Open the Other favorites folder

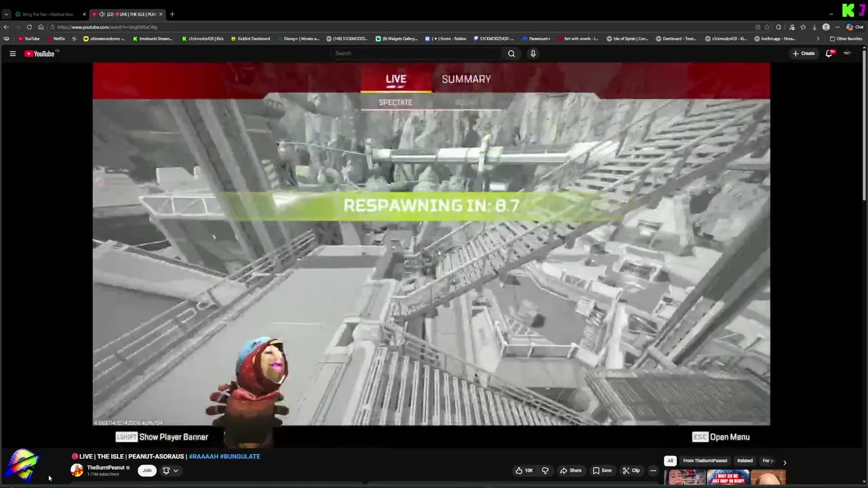pos(846,39)
